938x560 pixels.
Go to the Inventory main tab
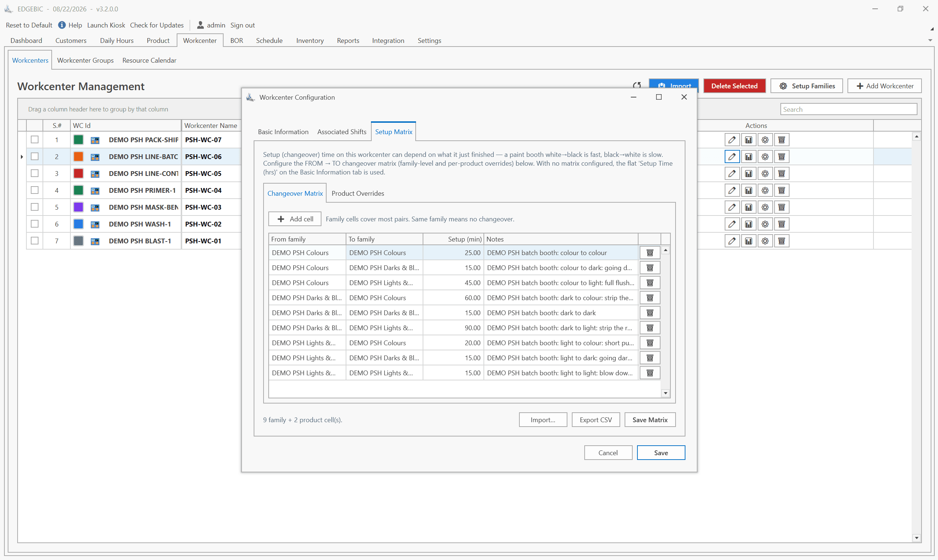click(310, 40)
